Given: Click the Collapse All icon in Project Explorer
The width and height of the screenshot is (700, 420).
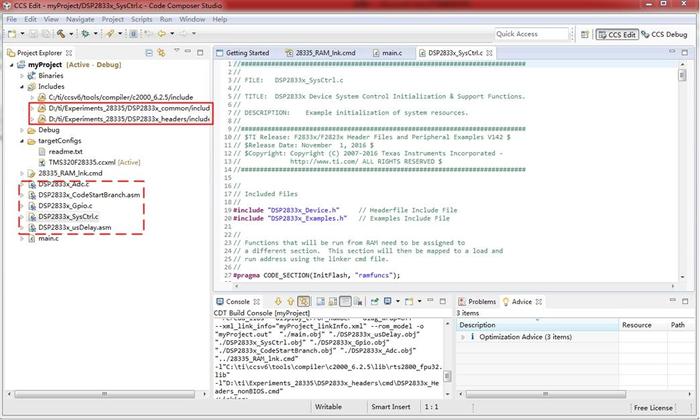Looking at the screenshot, I should tap(150, 53).
